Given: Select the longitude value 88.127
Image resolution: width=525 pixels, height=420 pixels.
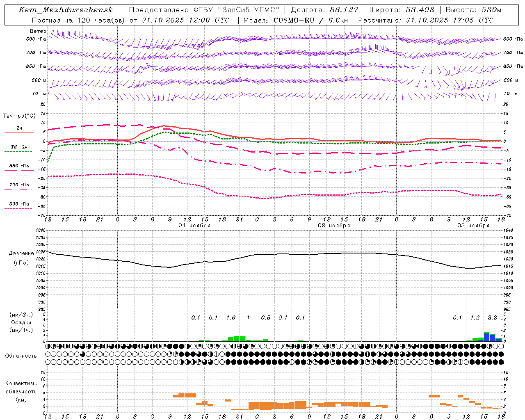Looking at the screenshot, I should 344,10.
